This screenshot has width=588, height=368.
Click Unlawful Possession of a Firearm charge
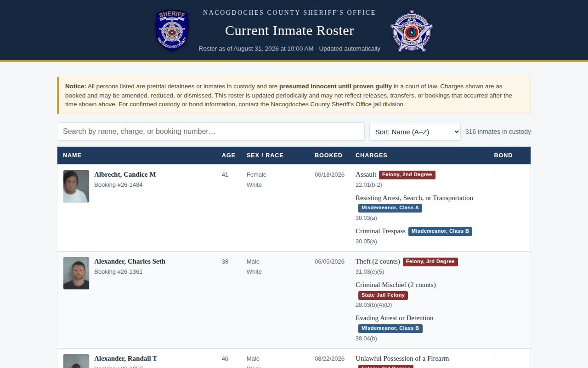click(402, 358)
